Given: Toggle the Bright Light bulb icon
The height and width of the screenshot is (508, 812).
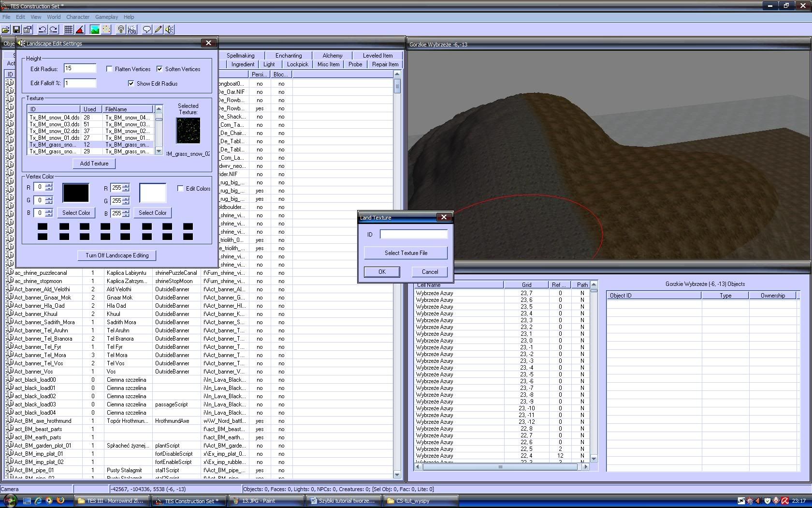Looking at the screenshot, I should [121, 30].
